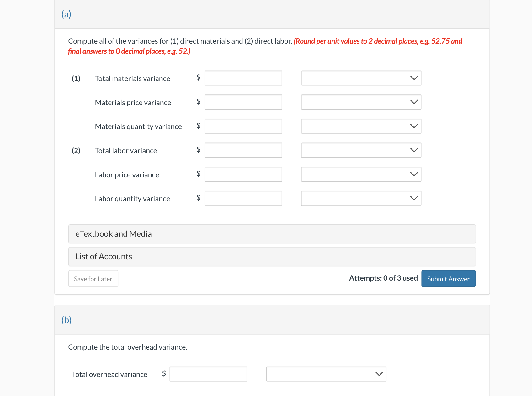Click the Total materials variance amount field
This screenshot has height=396, width=532.
click(x=243, y=78)
